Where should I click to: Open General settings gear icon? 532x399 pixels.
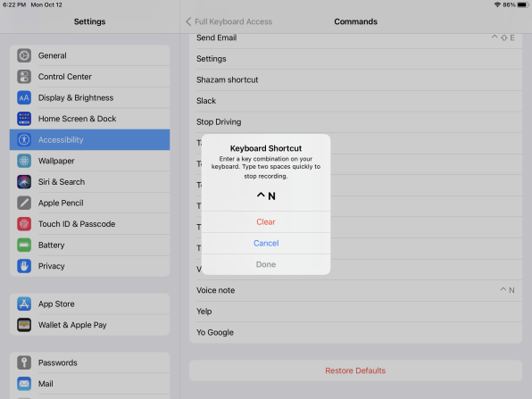(x=24, y=55)
